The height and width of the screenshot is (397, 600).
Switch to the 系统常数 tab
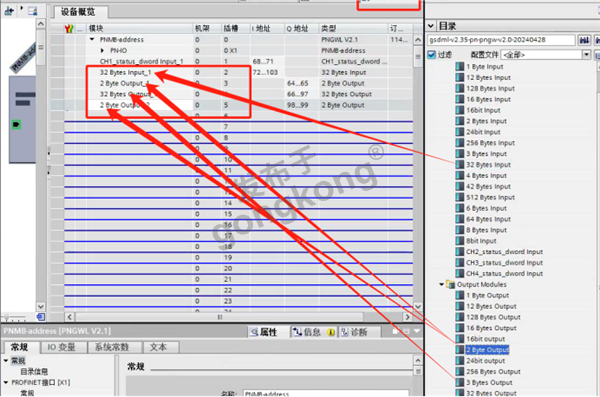[x=112, y=347]
